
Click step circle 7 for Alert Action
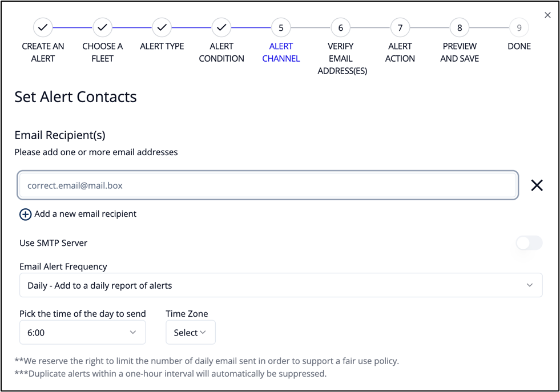[400, 27]
